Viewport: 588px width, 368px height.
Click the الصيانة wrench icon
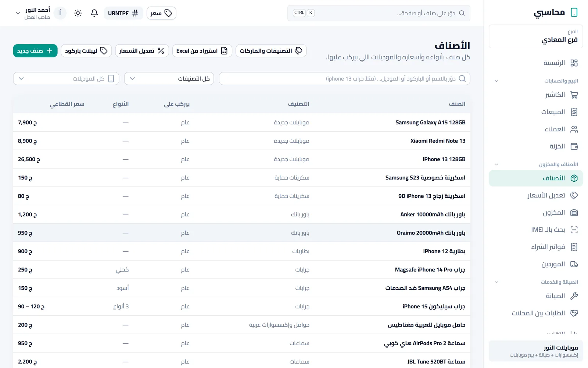point(574,296)
